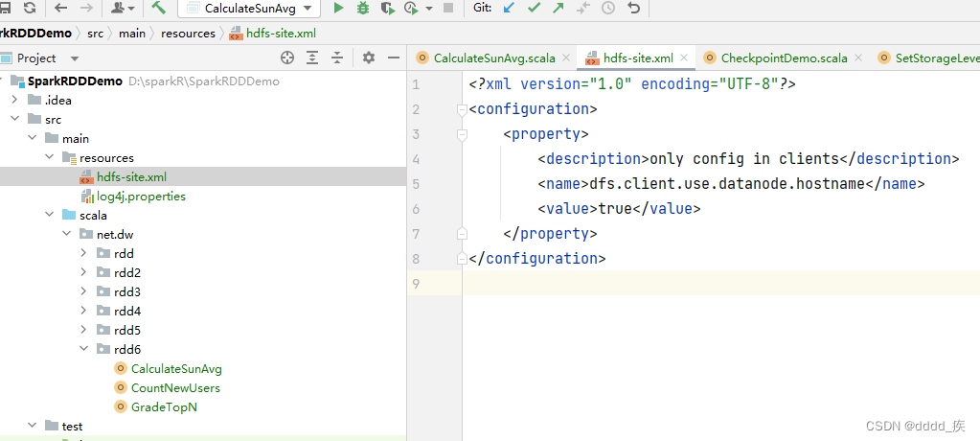Open CalculateSunAvg in the project tree
Image resolution: width=980 pixels, height=441 pixels.
pos(176,369)
